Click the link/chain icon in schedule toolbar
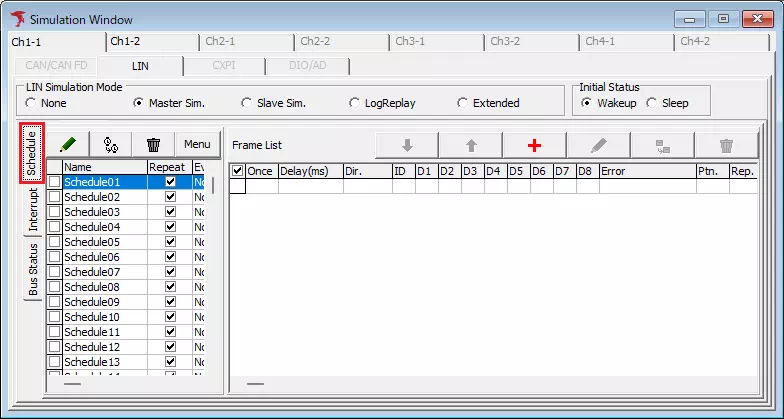784x419 pixels. 111,144
